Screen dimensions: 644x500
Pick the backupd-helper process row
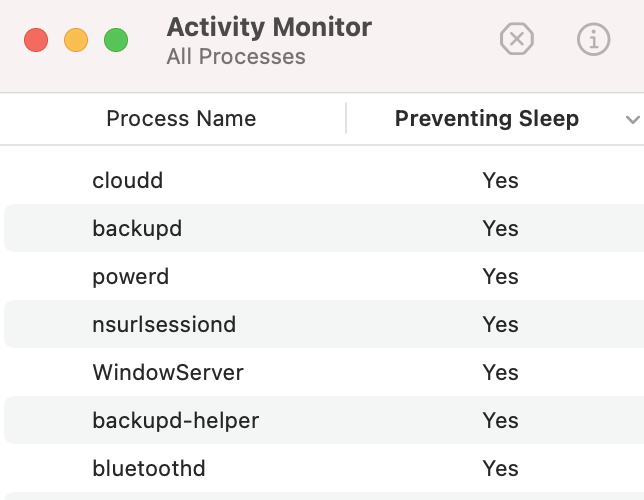(x=175, y=421)
